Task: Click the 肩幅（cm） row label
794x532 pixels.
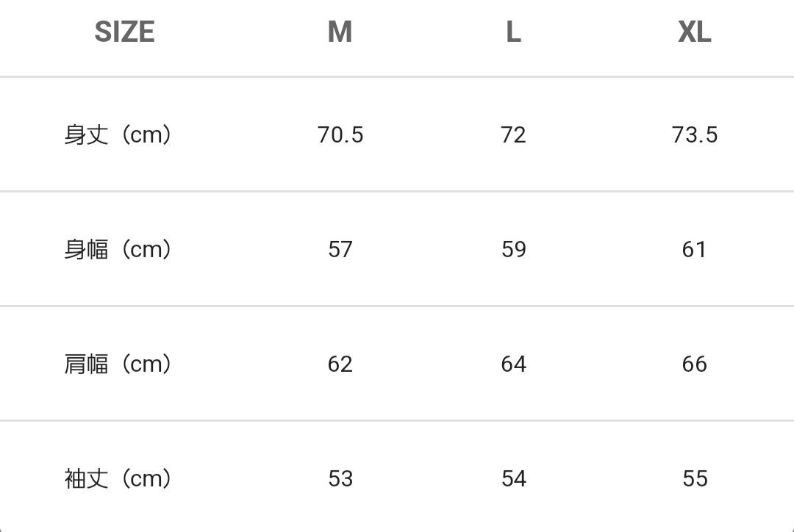Action: tap(118, 364)
